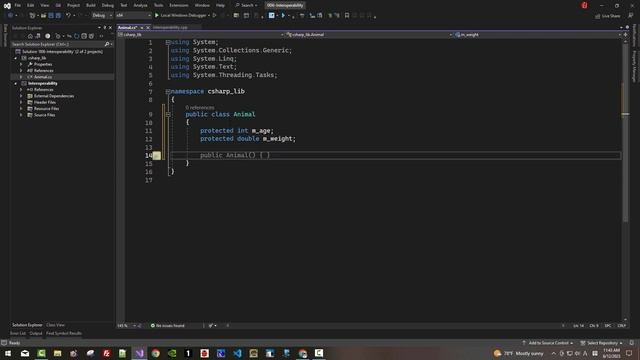This screenshot has width=640, height=360.
Task: Click the lightbulb quick actions icon
Action: (157, 156)
